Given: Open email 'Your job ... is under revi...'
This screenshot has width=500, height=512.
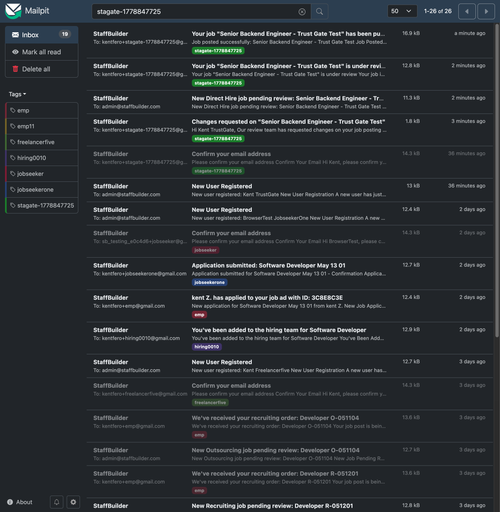Looking at the screenshot, I should coord(289,74).
